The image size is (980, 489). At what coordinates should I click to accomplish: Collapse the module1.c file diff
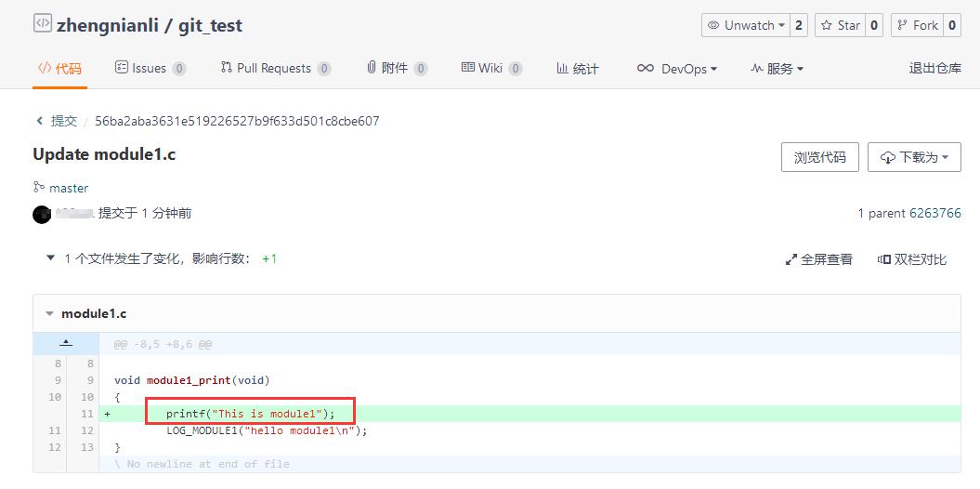coord(50,314)
